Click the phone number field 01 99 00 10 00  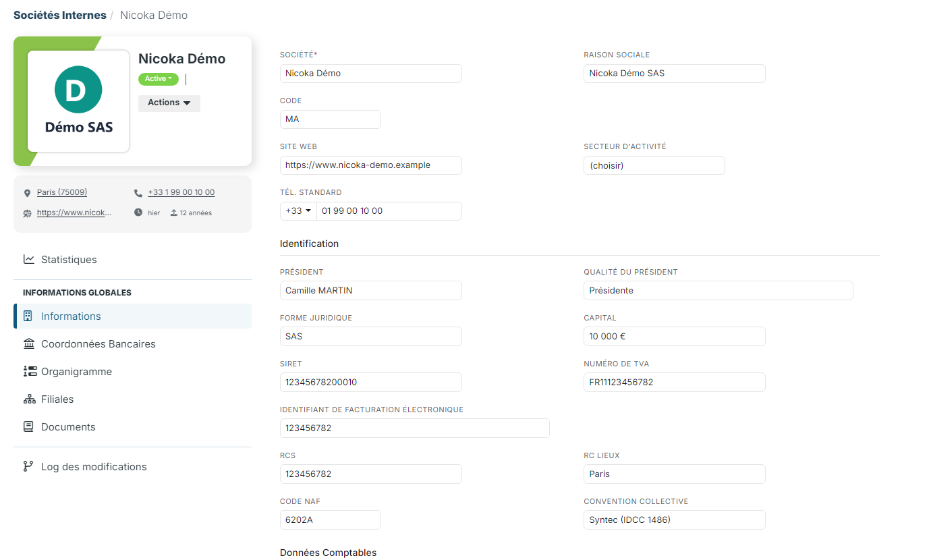click(389, 211)
